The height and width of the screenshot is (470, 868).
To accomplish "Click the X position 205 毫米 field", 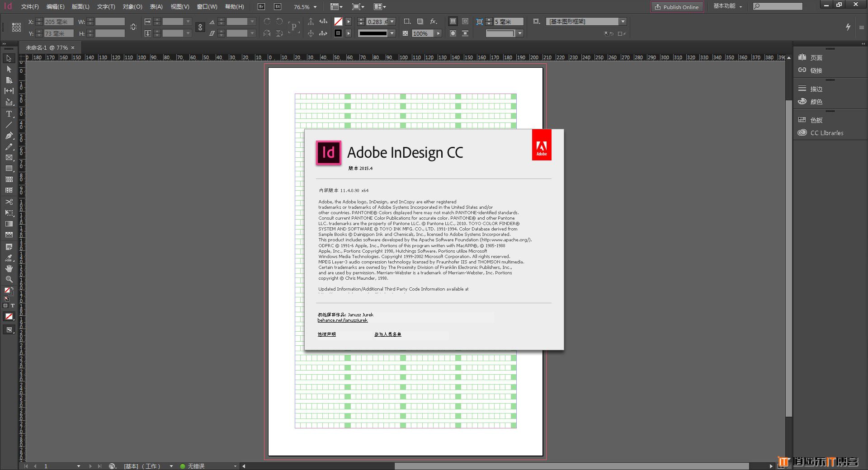I will pos(59,22).
